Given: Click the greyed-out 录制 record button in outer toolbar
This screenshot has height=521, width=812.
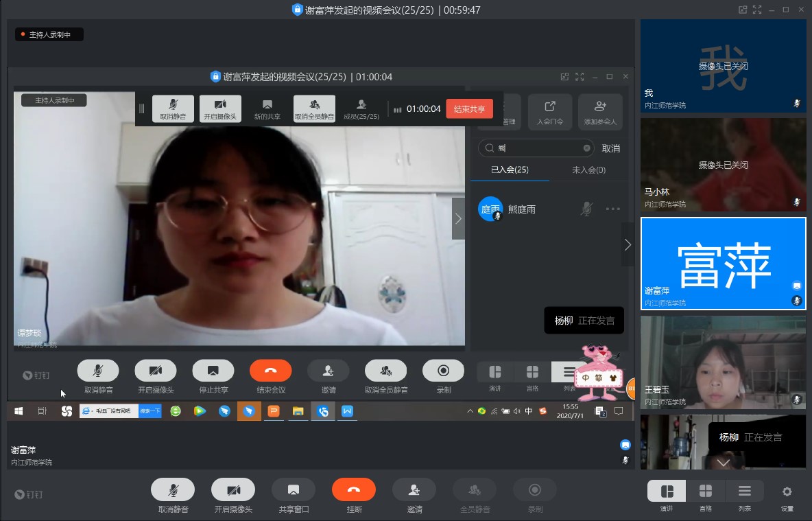Looking at the screenshot, I should pos(535,490).
